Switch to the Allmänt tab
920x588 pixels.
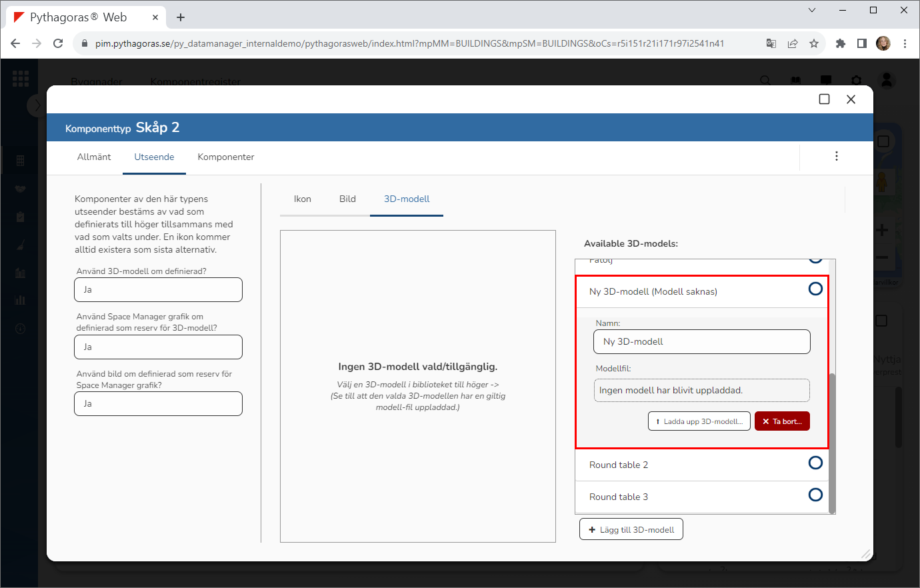(94, 157)
